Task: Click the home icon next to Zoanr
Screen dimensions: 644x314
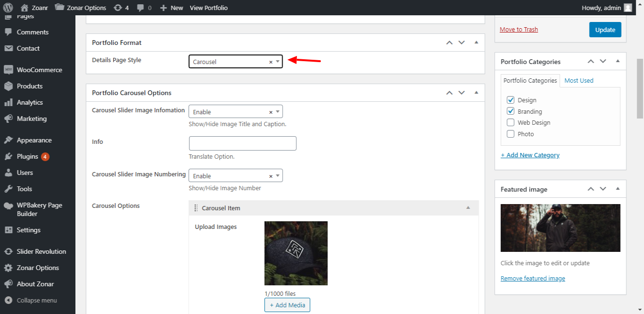Action: [x=25, y=8]
